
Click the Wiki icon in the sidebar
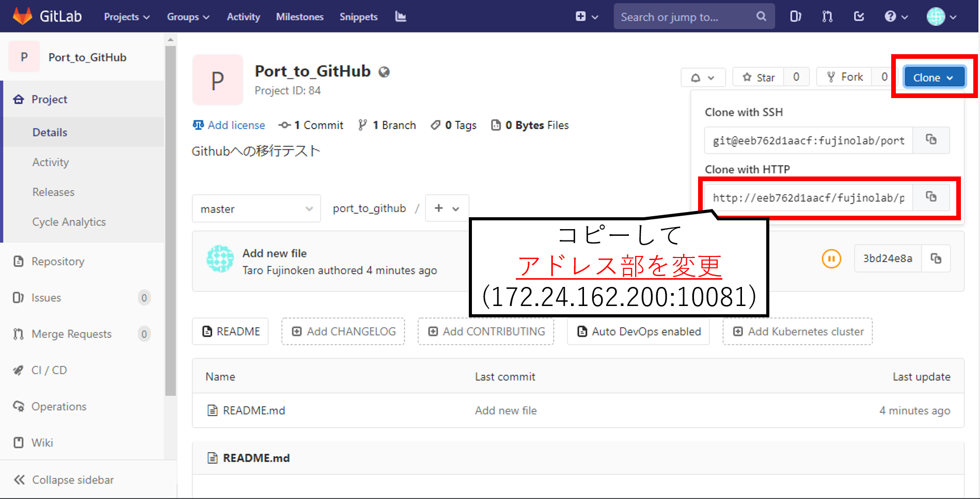[19, 442]
